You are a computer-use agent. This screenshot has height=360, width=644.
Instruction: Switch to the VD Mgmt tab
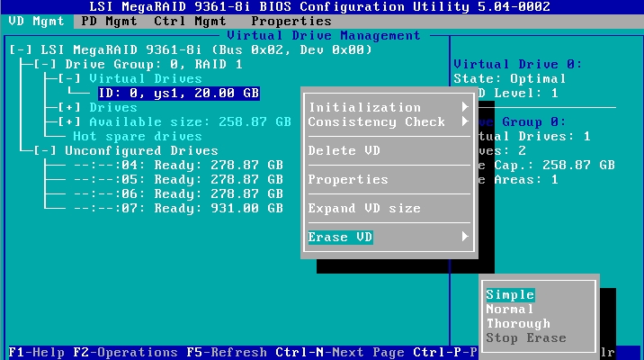pyautogui.click(x=37, y=22)
